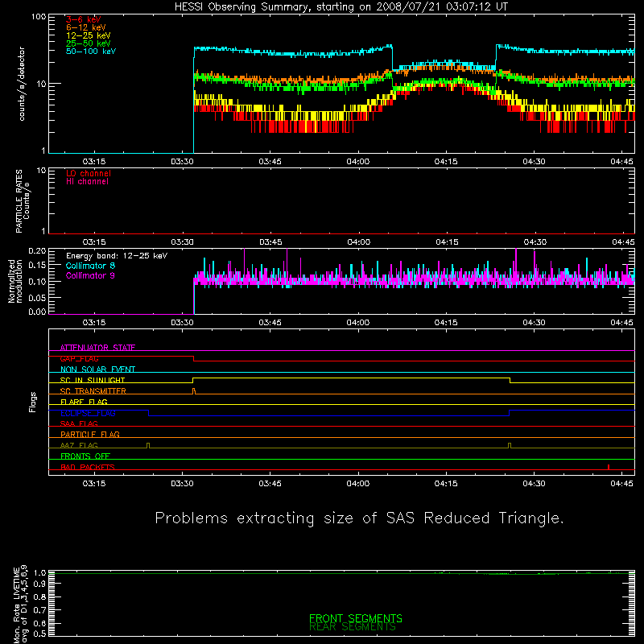
Task: Click the second AAZ_FLAG pulse before 04:30
Action: point(510,445)
